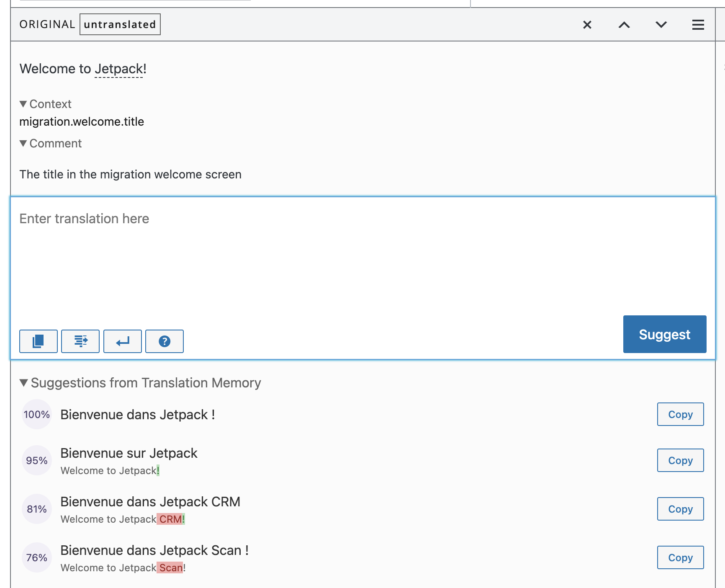
Task: Select the 'migration.welcome.title' context text
Action: pyautogui.click(x=82, y=121)
